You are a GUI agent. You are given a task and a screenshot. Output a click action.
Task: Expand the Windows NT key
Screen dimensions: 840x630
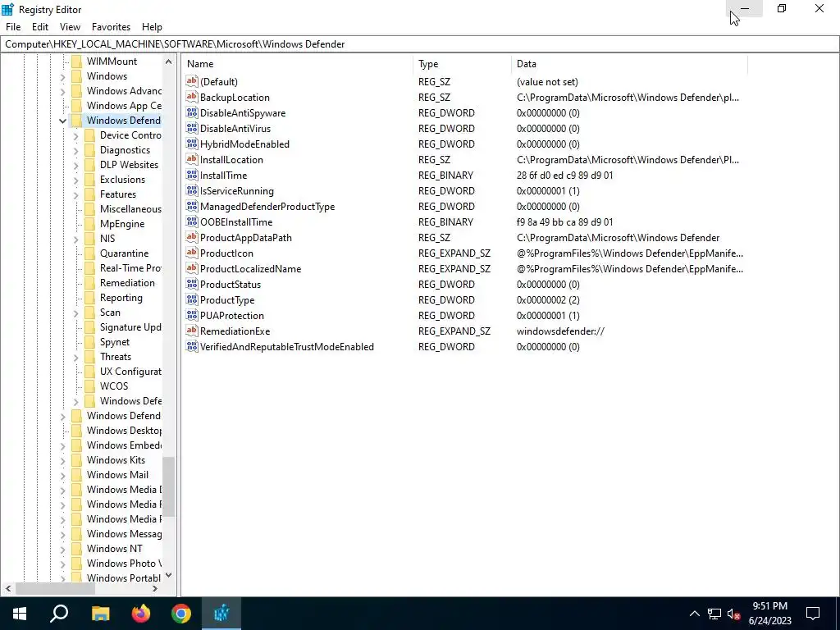coord(62,549)
